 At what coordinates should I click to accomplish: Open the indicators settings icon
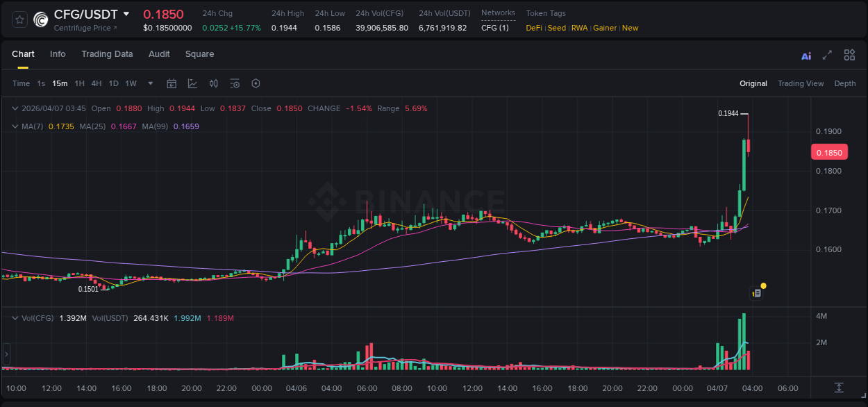click(x=235, y=83)
